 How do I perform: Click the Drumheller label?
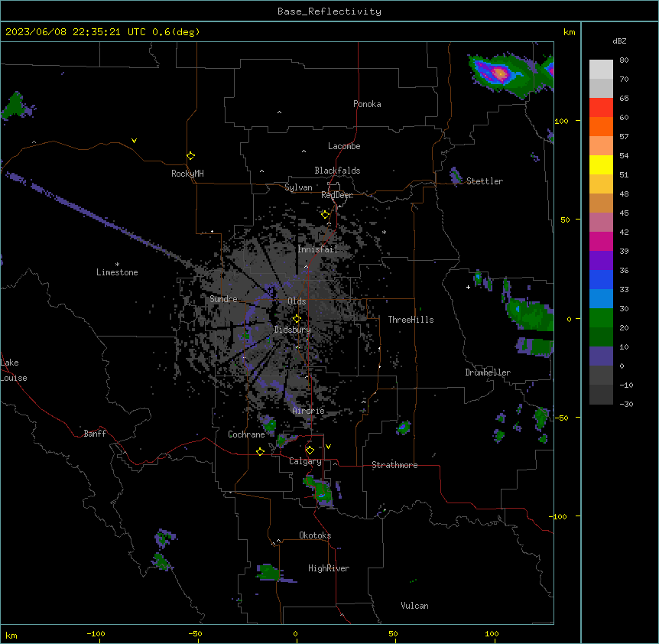click(x=488, y=372)
